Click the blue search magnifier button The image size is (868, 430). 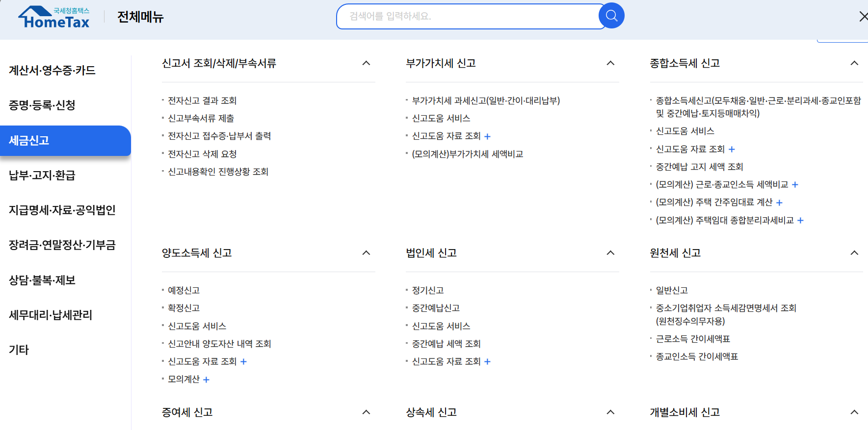tap(611, 16)
